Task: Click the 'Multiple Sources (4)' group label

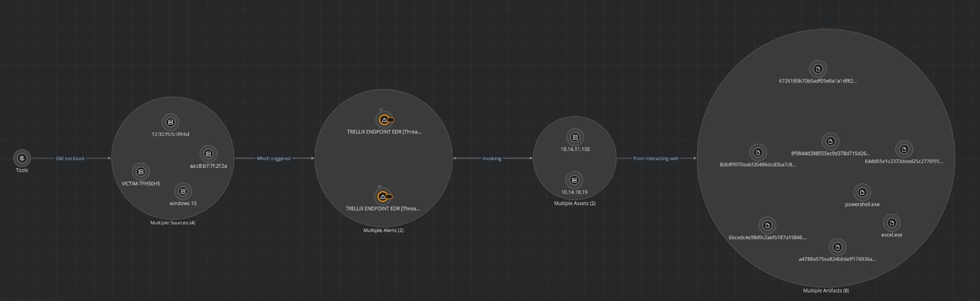Action: pos(173,223)
